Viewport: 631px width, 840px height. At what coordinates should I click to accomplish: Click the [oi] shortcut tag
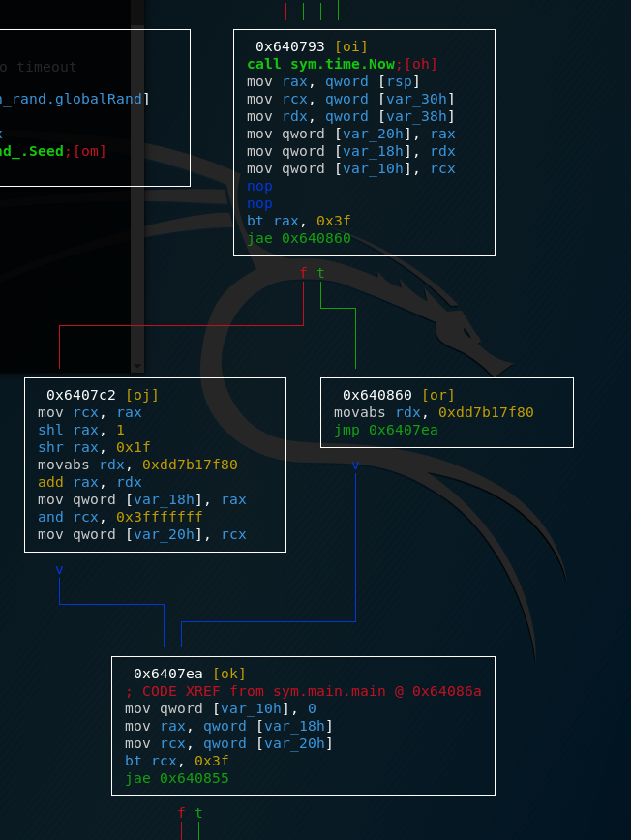pyautogui.click(x=351, y=47)
